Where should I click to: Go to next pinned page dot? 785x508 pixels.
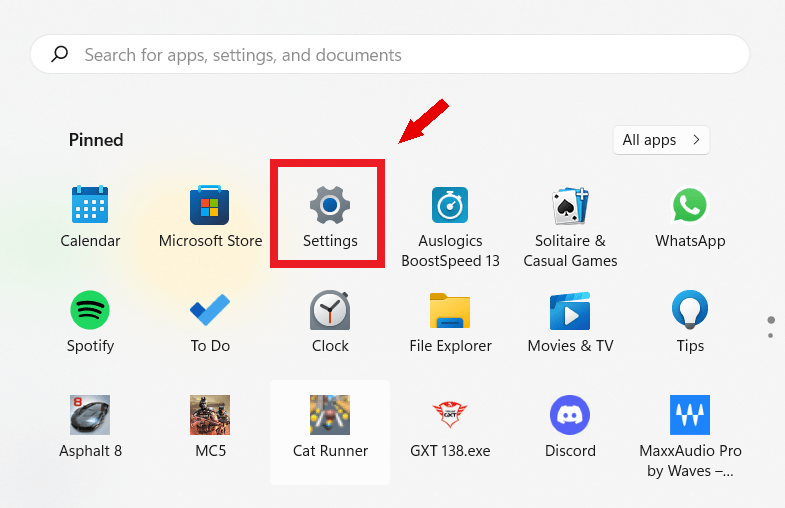(770, 335)
